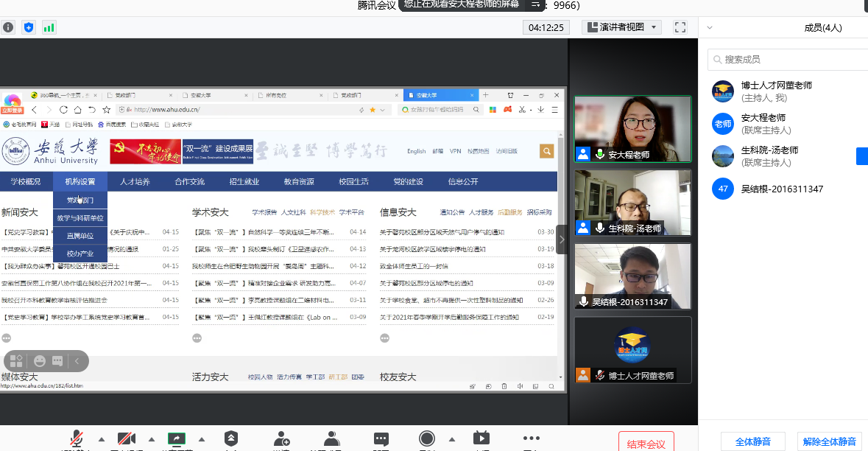
Task: Open the 人才培养 navigation menu
Action: point(135,182)
